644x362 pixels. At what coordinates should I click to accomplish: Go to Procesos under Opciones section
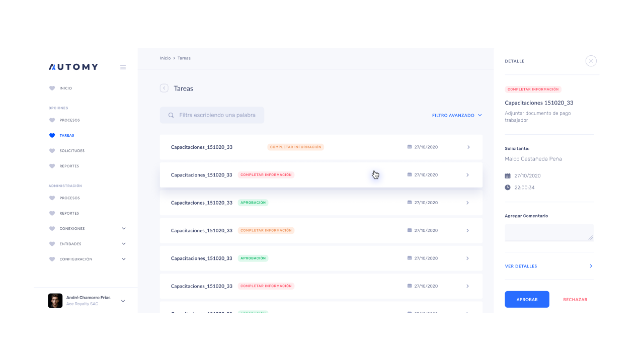(69, 121)
